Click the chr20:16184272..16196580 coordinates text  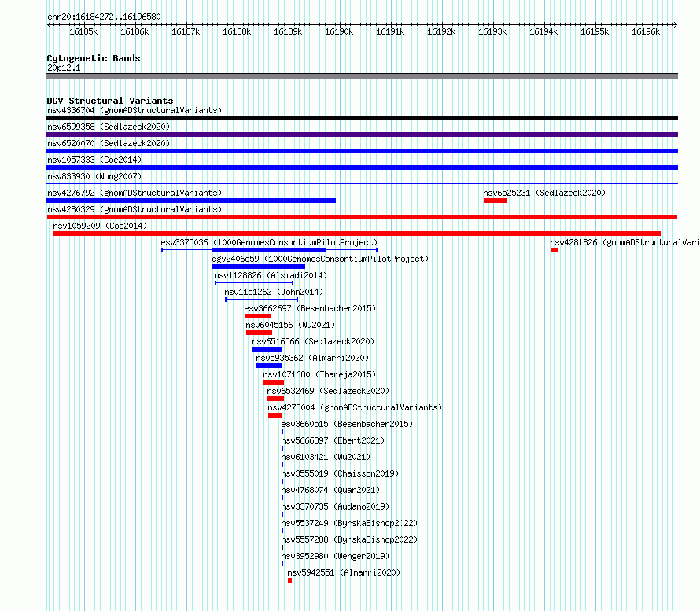point(104,17)
